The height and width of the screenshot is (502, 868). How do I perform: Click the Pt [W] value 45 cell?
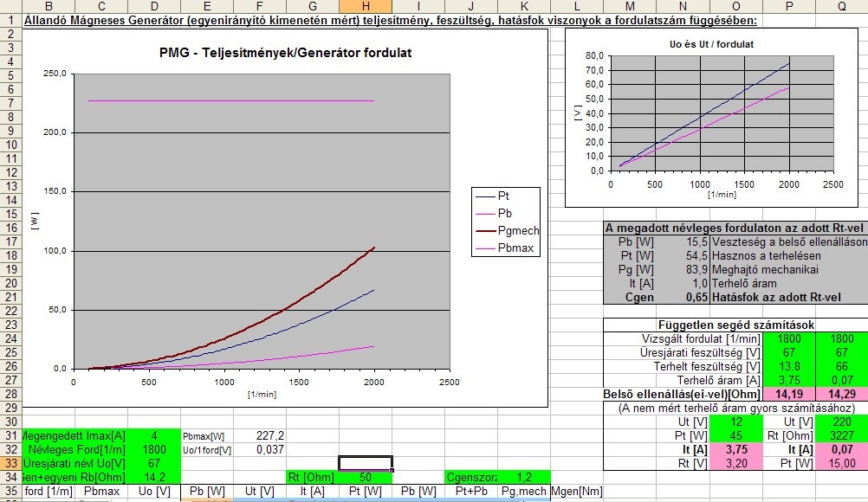(735, 435)
